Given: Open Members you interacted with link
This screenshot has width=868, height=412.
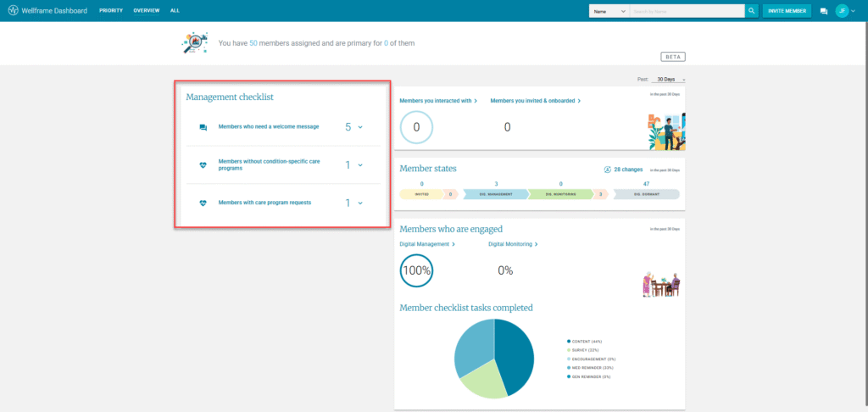Looking at the screenshot, I should click(438, 101).
